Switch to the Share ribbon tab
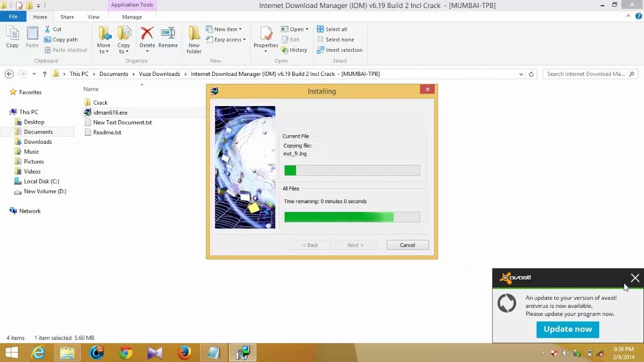 pos(67,17)
